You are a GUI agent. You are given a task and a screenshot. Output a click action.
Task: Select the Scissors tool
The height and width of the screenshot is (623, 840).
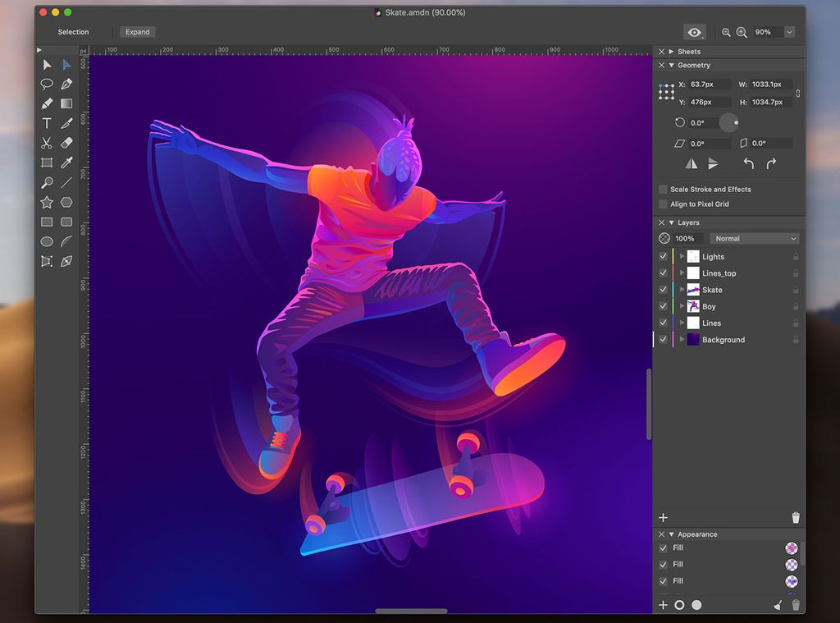(x=46, y=143)
